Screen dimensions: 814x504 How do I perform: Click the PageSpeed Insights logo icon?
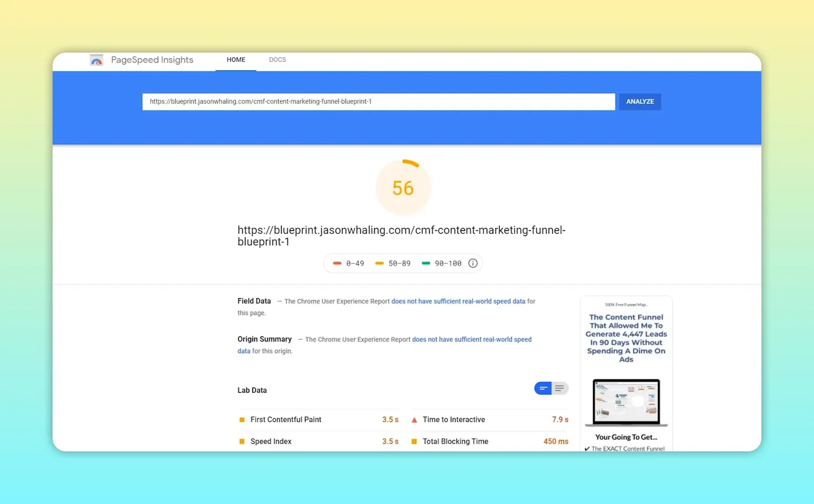[96, 60]
